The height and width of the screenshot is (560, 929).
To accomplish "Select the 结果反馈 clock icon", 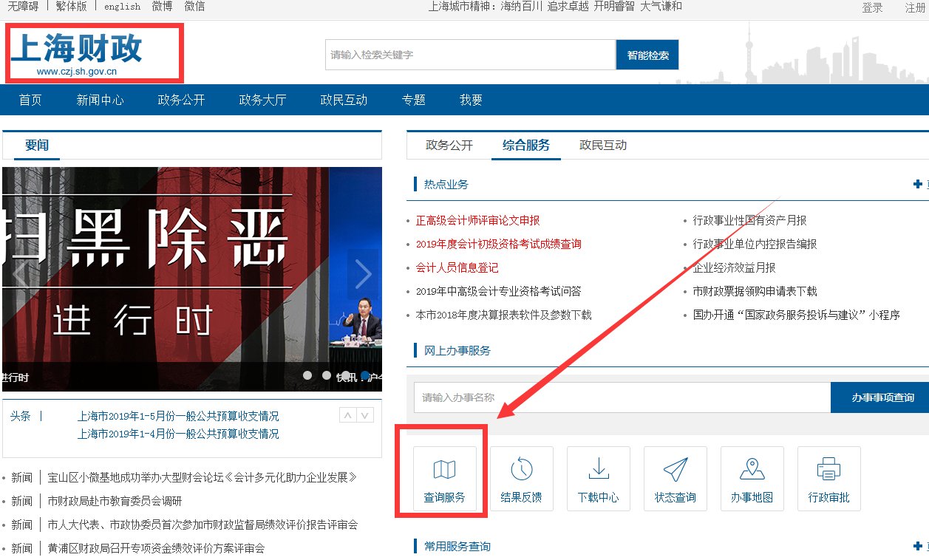I will [x=522, y=478].
